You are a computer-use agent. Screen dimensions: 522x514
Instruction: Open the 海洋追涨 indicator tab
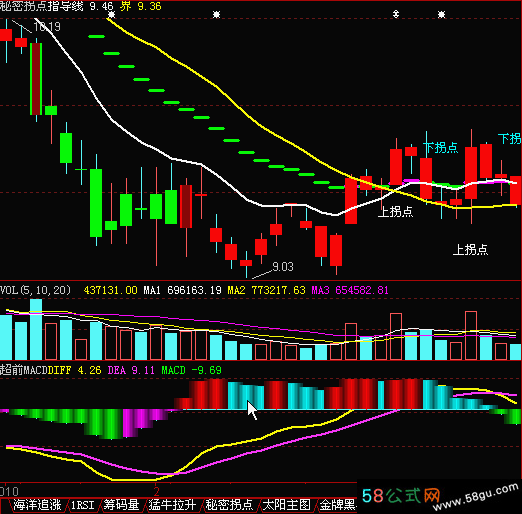pos(37,505)
